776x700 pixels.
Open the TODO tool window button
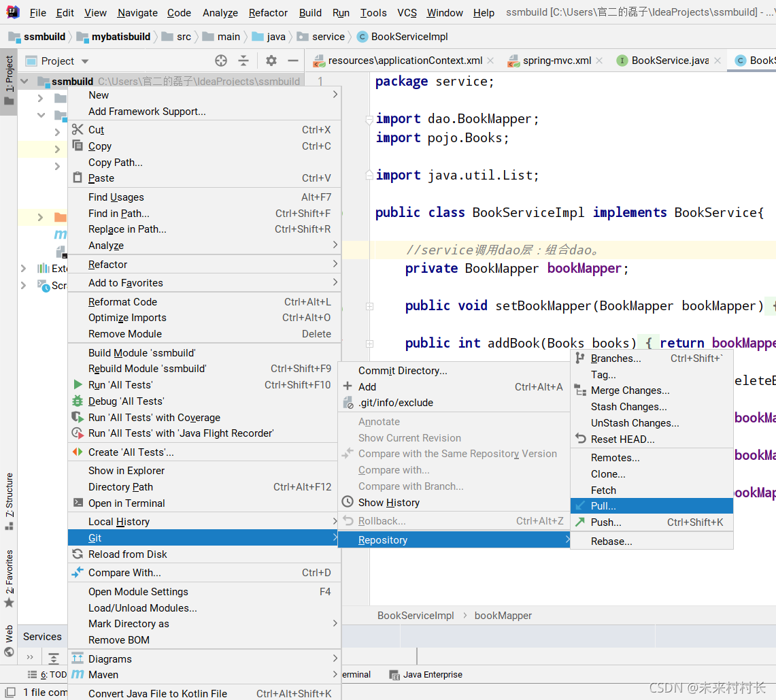tap(47, 674)
